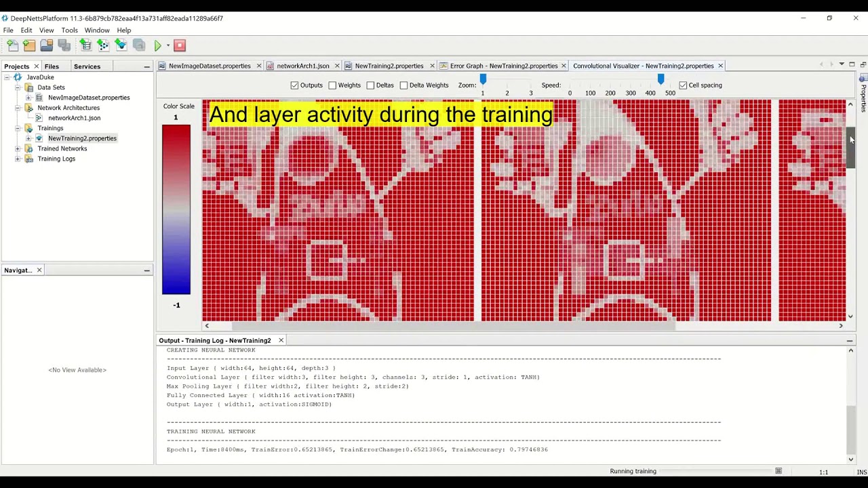This screenshot has width=868, height=488.
Task: Click the JavaDuke project icon in the tree
Action: [18, 77]
